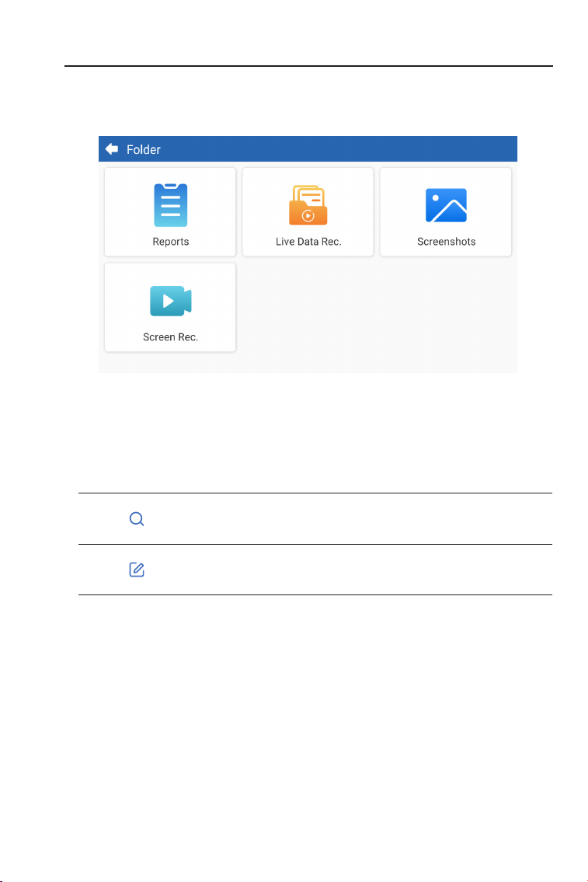Click the Live Data Rec. tile card background
588x882 pixels.
[x=308, y=212]
